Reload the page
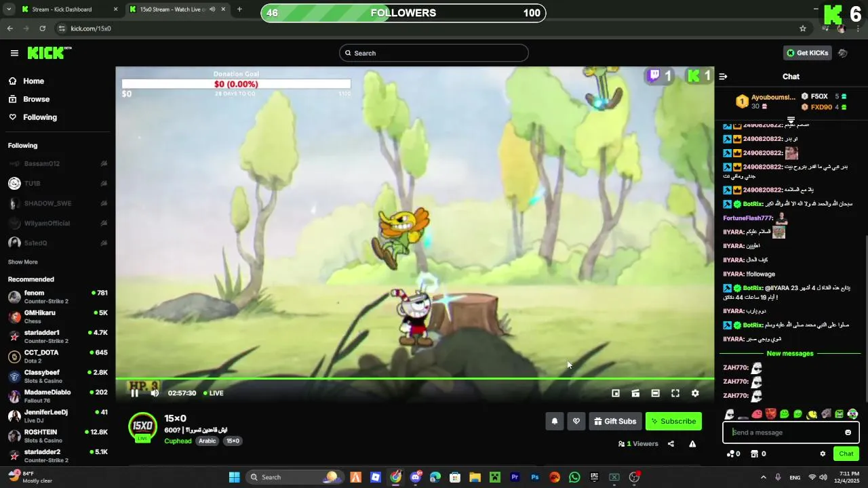Image resolution: width=868 pixels, height=488 pixels. tap(43, 28)
